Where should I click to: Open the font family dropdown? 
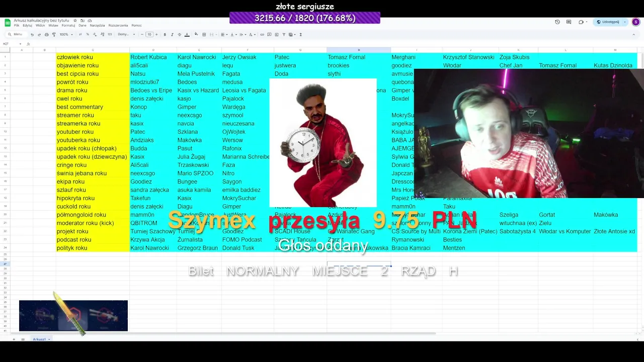coord(126,35)
